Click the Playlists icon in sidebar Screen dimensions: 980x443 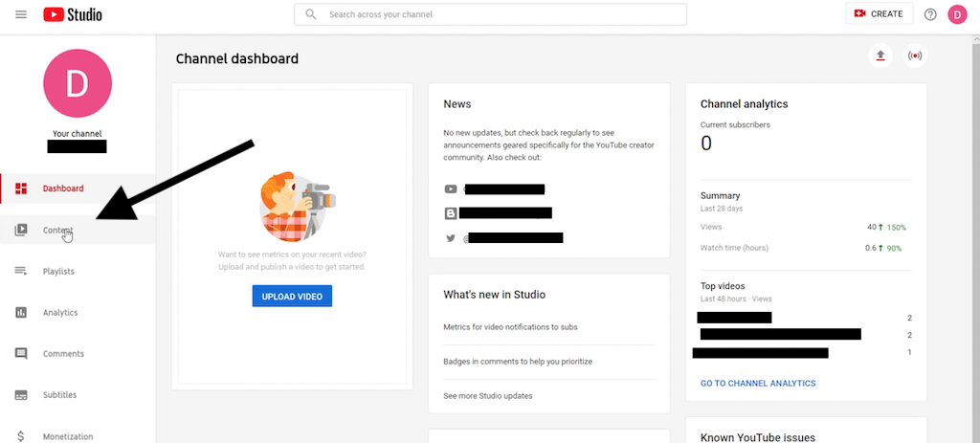click(21, 271)
